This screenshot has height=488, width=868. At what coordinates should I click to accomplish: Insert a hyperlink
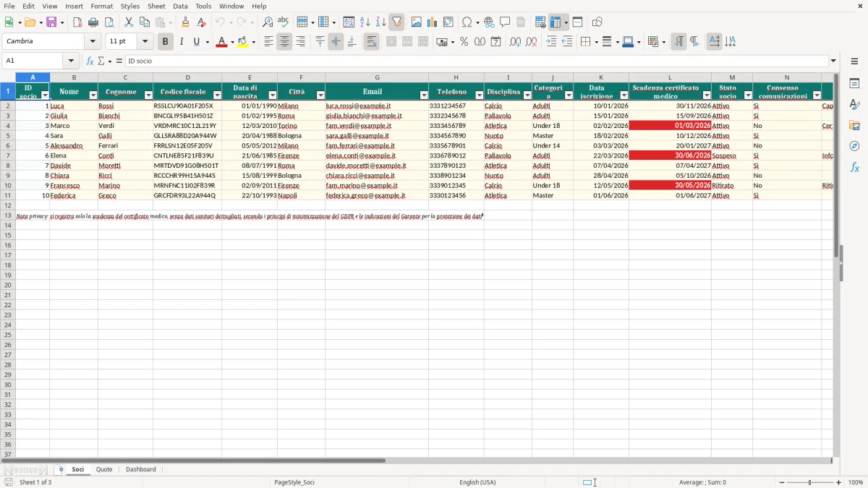[489, 22]
